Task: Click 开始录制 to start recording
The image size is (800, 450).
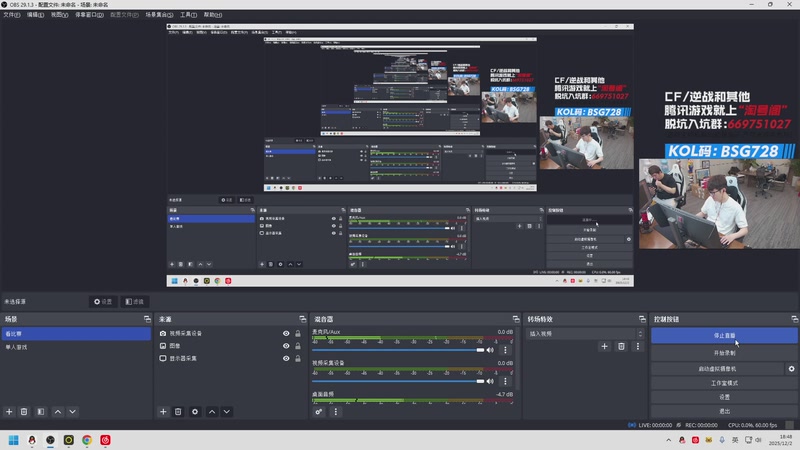Action: click(724, 353)
